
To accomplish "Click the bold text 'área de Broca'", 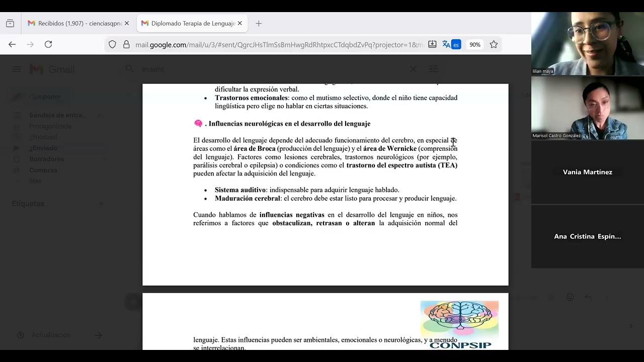I will [254, 149].
